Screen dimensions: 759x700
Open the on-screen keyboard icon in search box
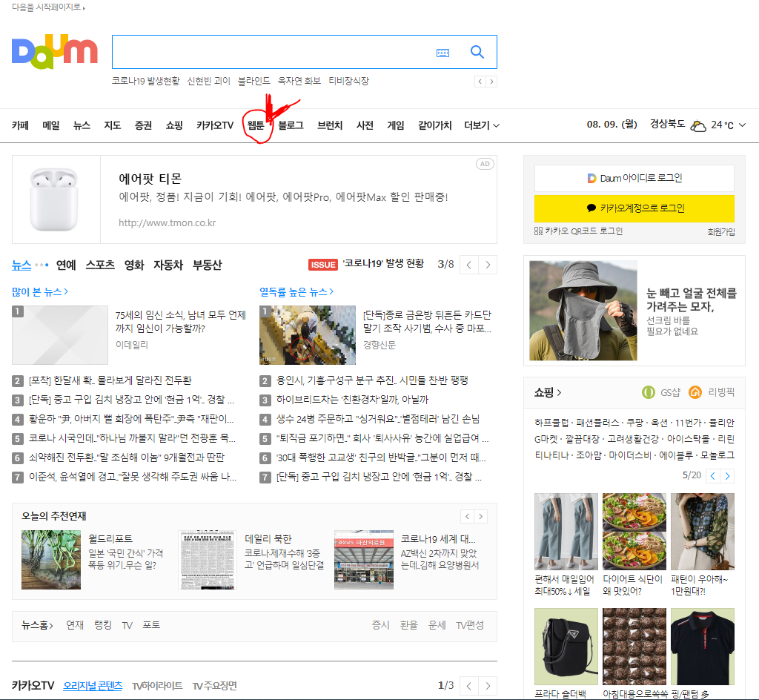tap(443, 53)
